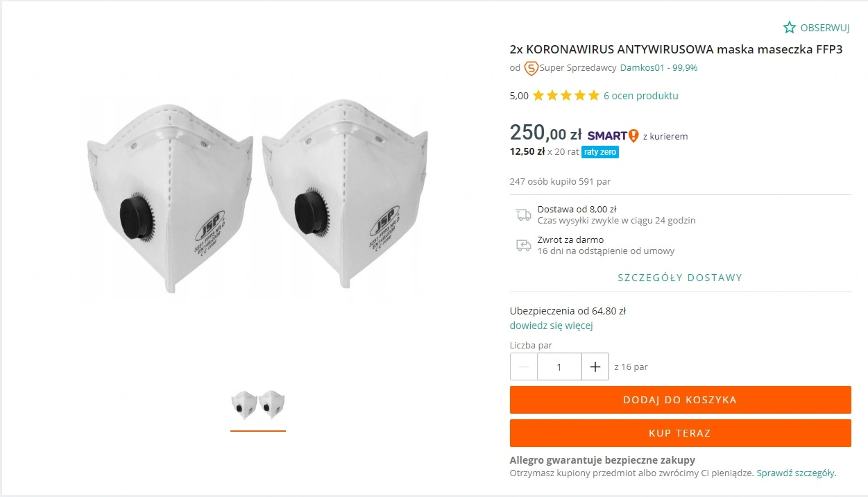The height and width of the screenshot is (497, 868).
Task: Expand SZCZEGÓŁY DOSTAWY delivery details
Action: tap(680, 278)
